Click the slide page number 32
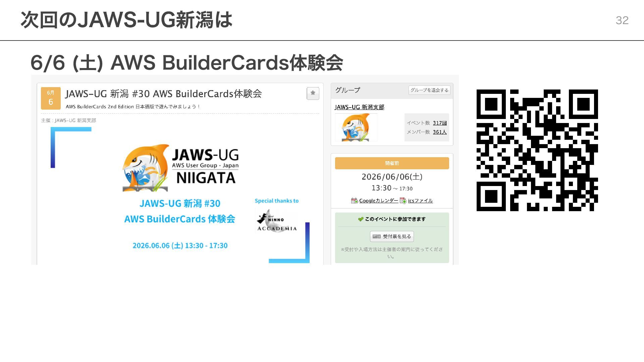This screenshot has width=644, height=362. [x=622, y=20]
